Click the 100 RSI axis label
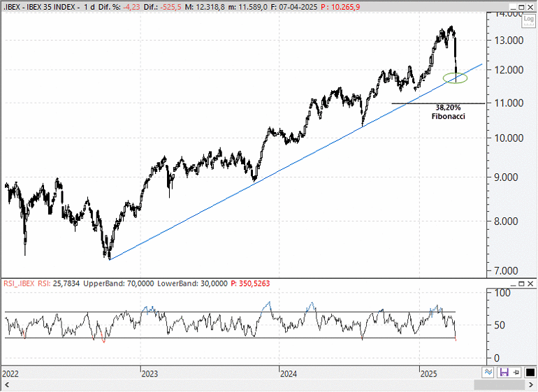Image resolution: width=538 pixels, height=392 pixels. coord(502,293)
